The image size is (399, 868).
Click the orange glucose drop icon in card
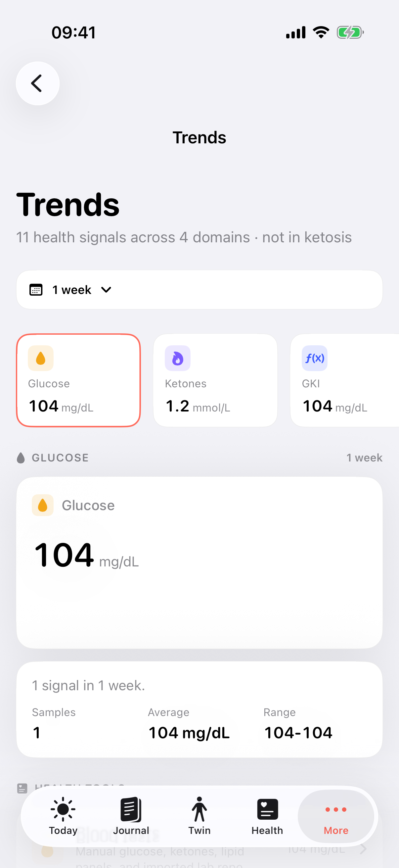[x=41, y=358]
